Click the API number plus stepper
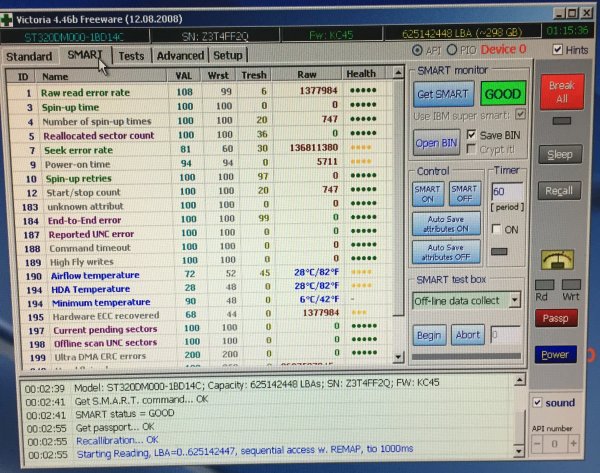Viewport: 600px width, 473px height. [x=573, y=444]
